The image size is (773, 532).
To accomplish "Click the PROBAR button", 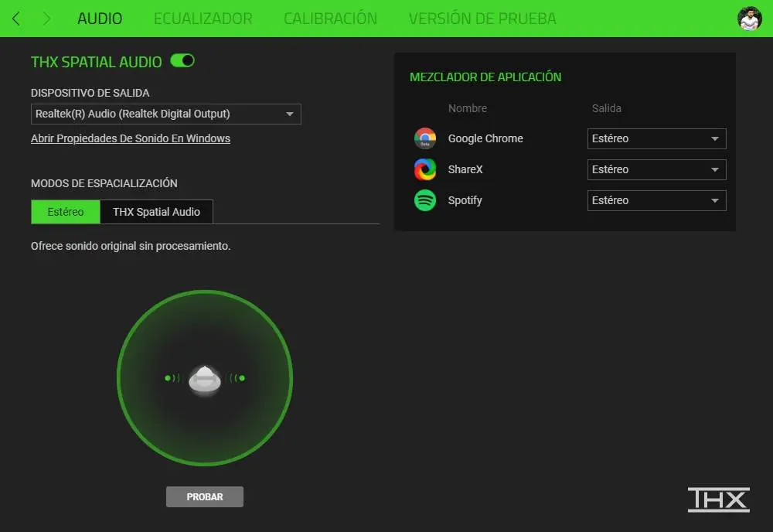I will [x=205, y=497].
